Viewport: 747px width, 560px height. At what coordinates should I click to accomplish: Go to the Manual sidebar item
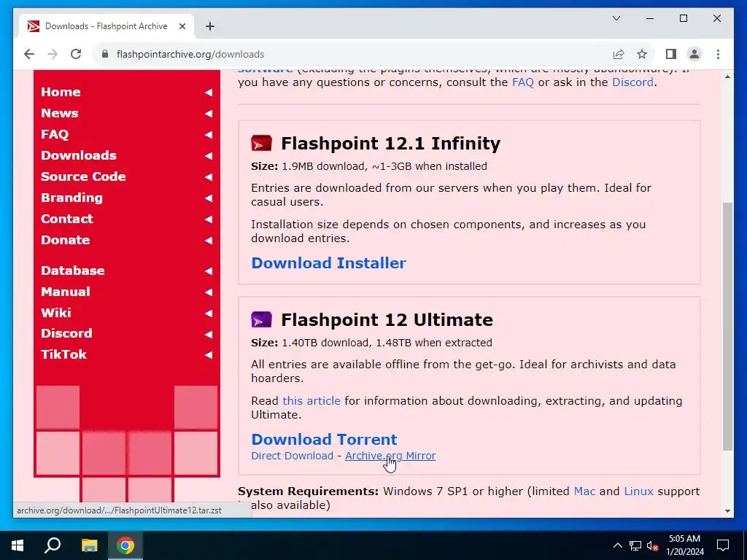(66, 292)
